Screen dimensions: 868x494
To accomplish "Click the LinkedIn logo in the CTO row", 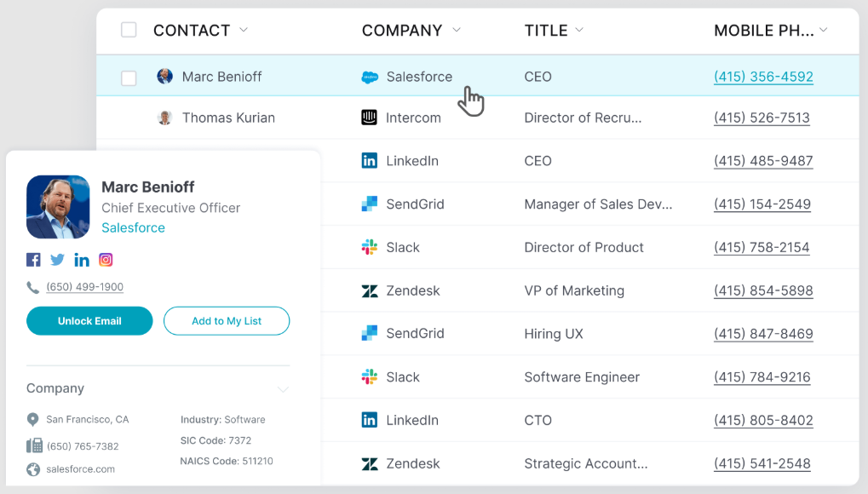I will click(369, 420).
